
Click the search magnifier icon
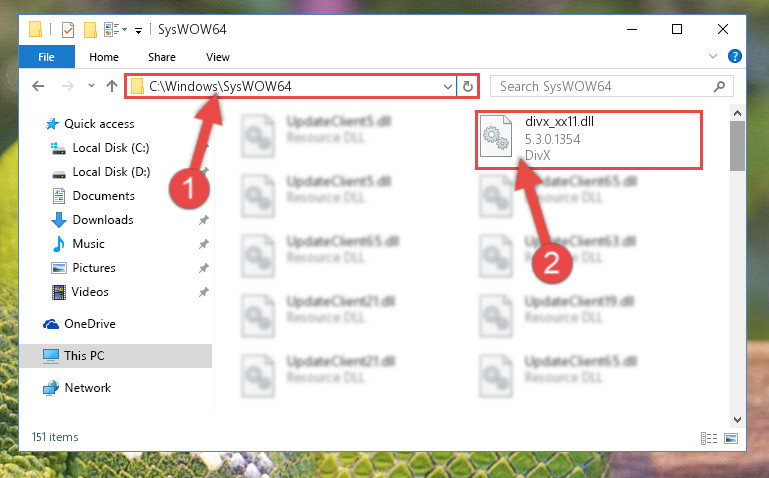click(x=719, y=87)
